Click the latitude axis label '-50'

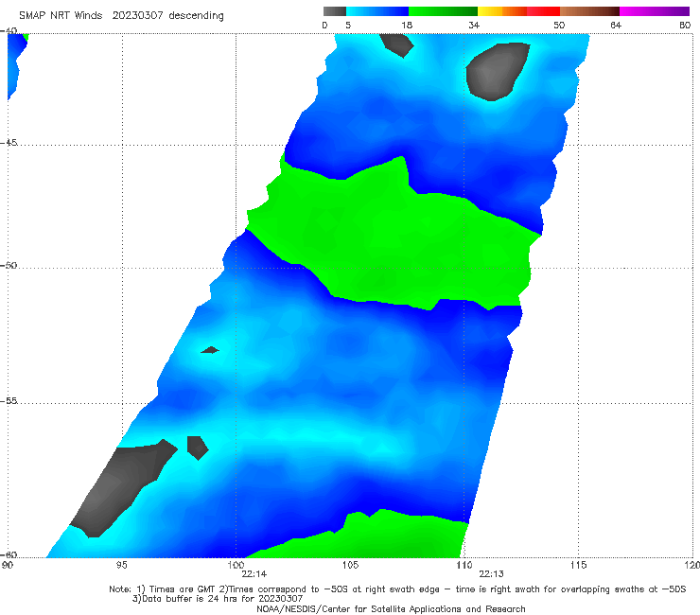(x=9, y=265)
